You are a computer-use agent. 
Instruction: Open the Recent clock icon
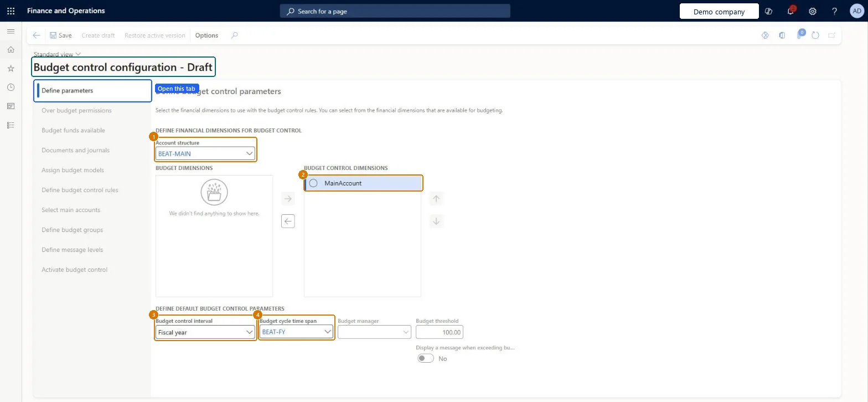tap(11, 87)
